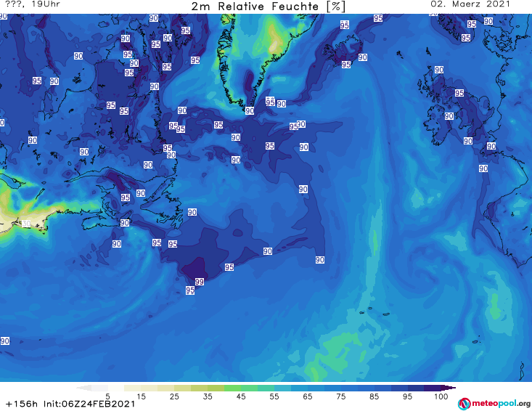
Task: Click the '85' value on the color scale
Action: [375, 396]
